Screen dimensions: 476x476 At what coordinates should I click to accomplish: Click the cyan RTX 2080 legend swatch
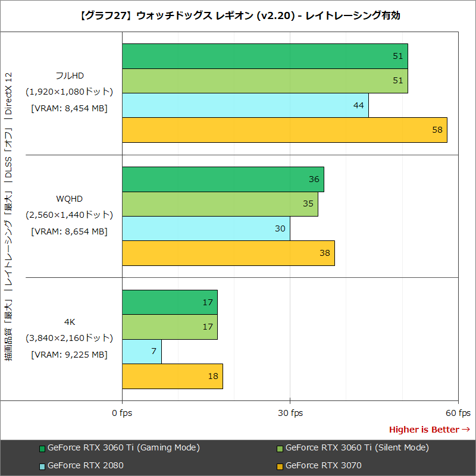42,466
